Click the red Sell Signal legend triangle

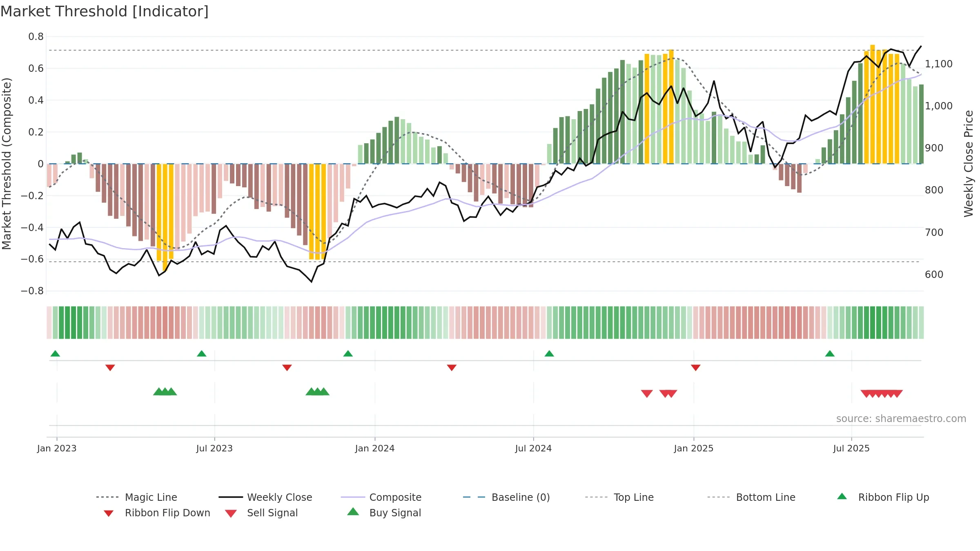point(231,514)
